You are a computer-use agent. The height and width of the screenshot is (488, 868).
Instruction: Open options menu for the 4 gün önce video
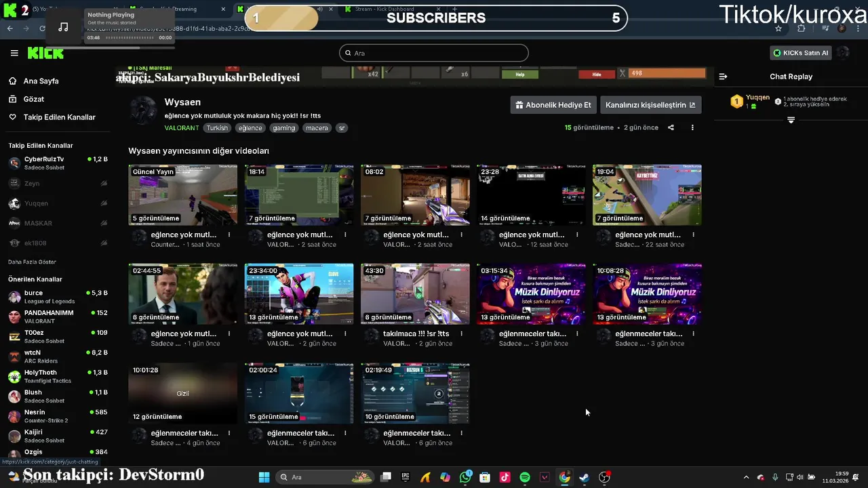(229, 432)
